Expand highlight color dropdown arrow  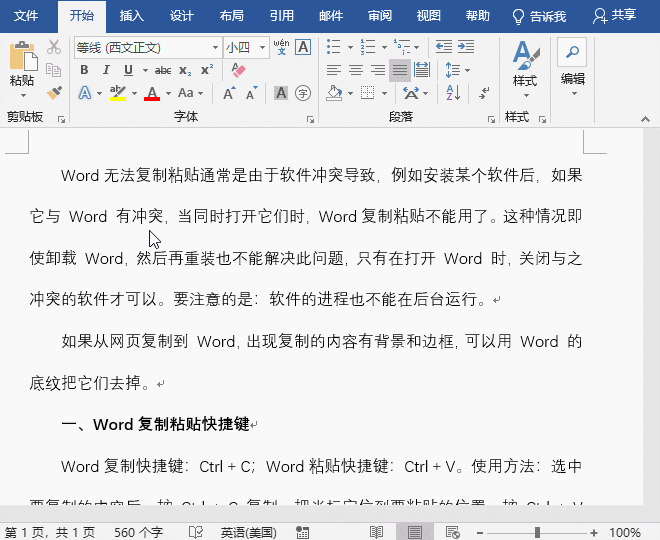(x=134, y=93)
